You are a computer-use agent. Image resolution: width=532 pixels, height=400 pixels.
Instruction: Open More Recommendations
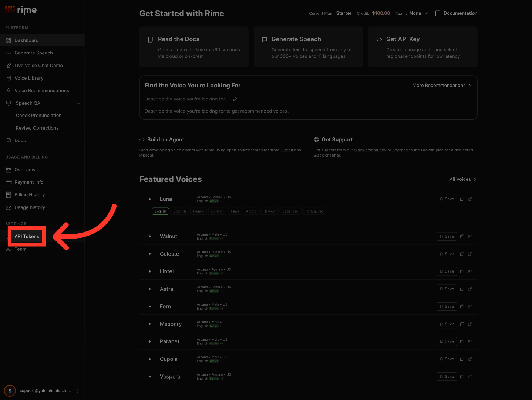click(x=442, y=86)
